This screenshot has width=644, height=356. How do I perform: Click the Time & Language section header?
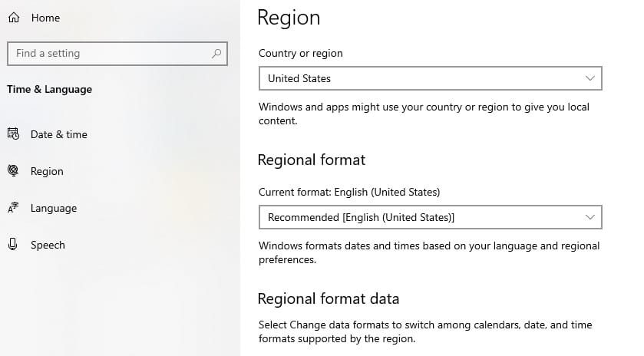[49, 89]
